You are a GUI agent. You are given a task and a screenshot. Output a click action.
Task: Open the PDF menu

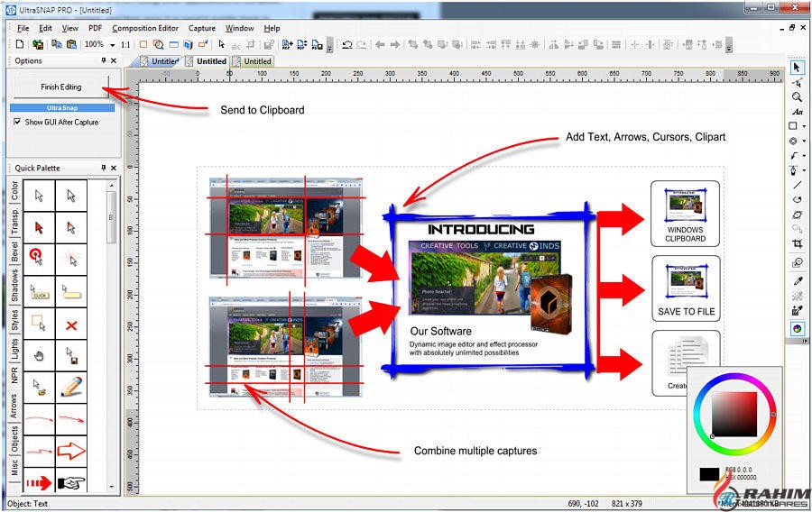point(96,28)
